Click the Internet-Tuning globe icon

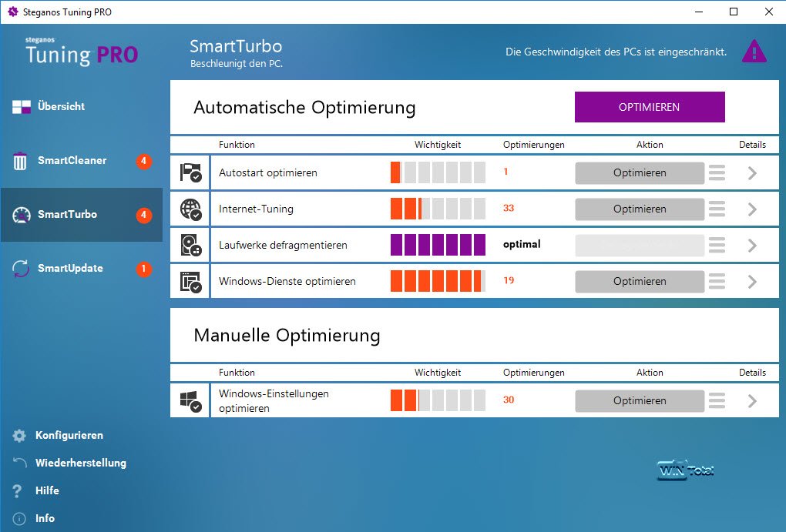click(190, 209)
